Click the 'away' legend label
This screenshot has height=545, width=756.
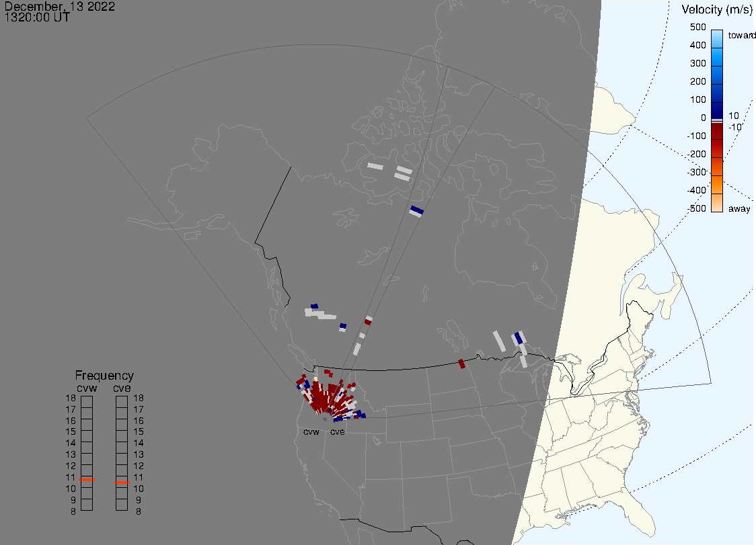[739, 208]
